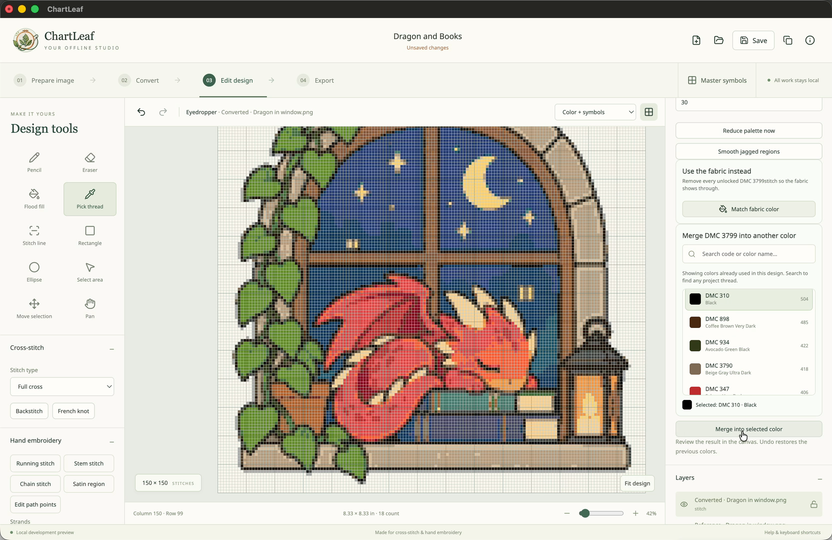Click Edit path points
The height and width of the screenshot is (540, 832).
[35, 504]
